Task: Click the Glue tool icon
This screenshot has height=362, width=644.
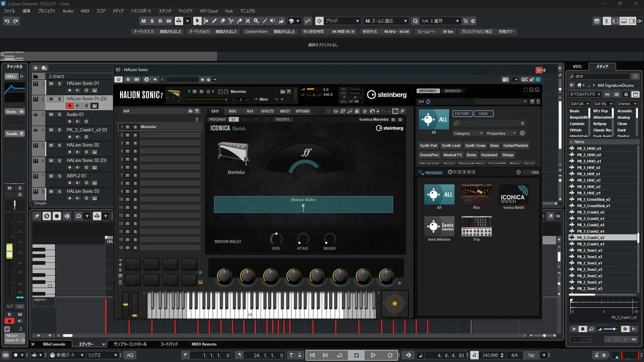Action: 239,21
